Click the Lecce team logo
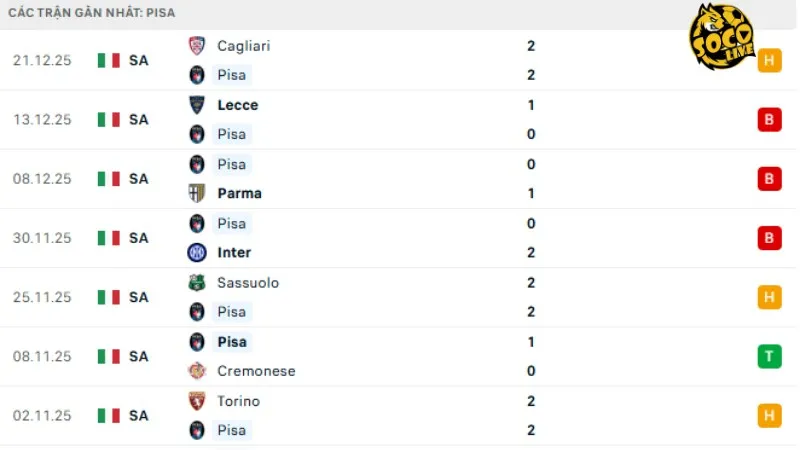Viewport: 800px width, 450px height. [197, 105]
